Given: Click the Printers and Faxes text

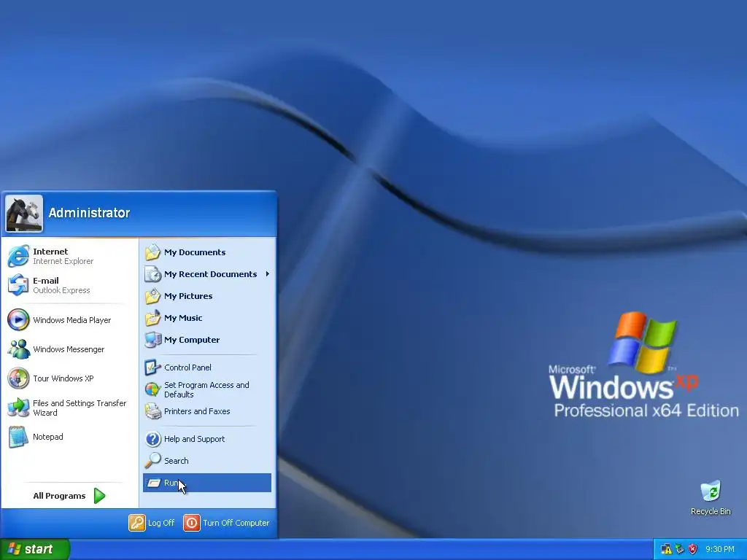Looking at the screenshot, I should click(197, 411).
